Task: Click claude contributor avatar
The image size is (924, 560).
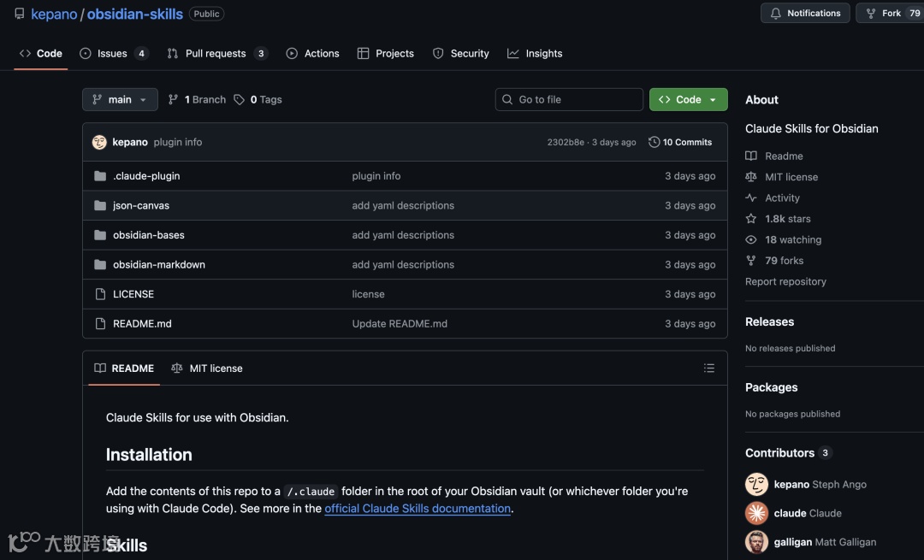Action: [756, 513]
